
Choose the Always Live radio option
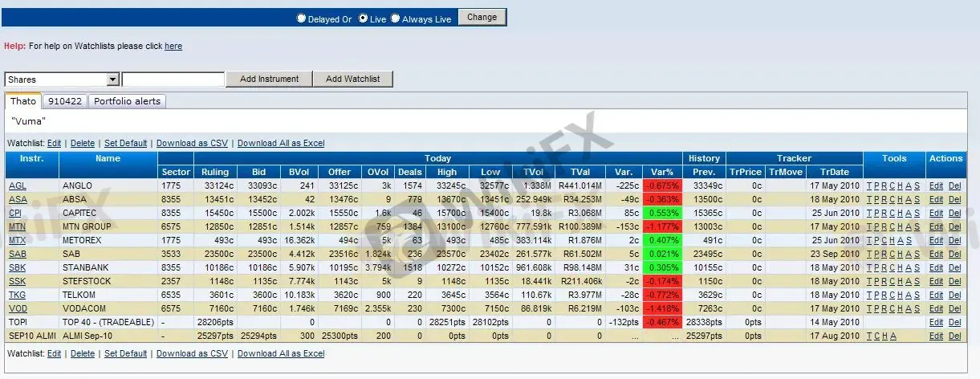(x=396, y=18)
